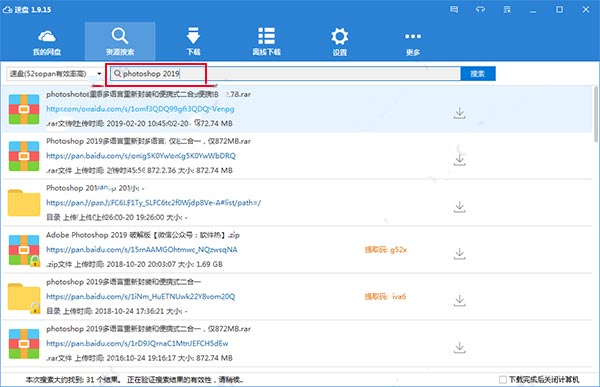Image resolution: width=600 pixels, height=387 pixels.
Task: Click into the photoshop 2019 search field
Action: 285,73
